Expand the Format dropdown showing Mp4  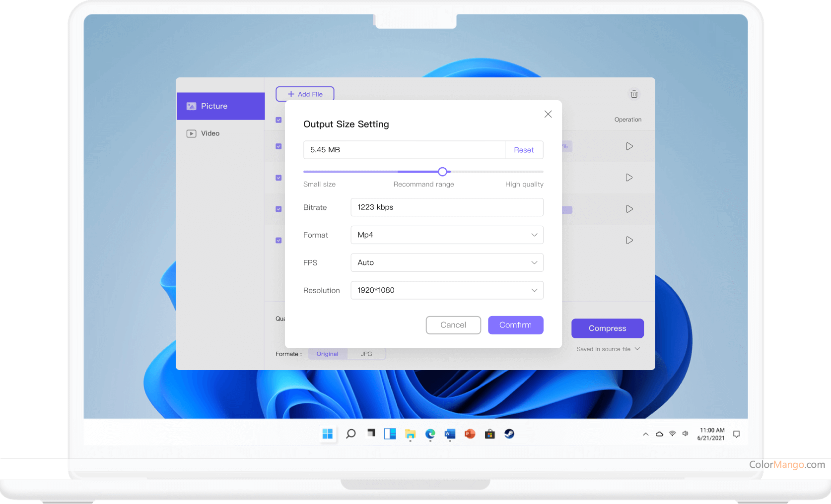447,235
